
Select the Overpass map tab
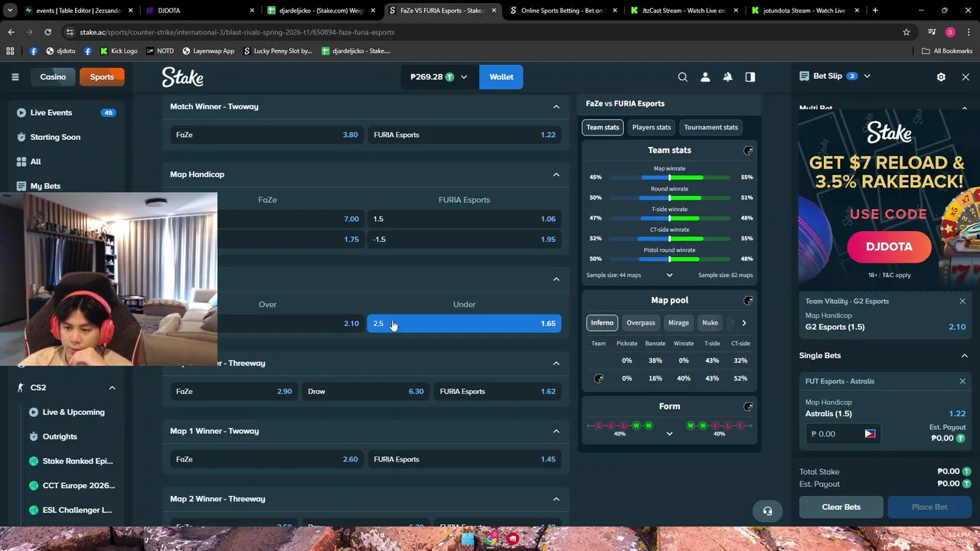click(x=641, y=323)
